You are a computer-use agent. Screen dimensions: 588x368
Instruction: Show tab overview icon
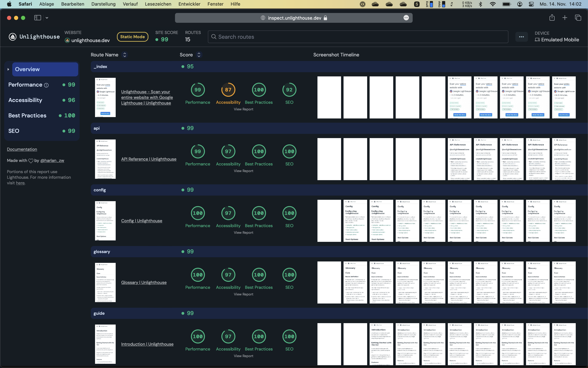[x=578, y=18]
